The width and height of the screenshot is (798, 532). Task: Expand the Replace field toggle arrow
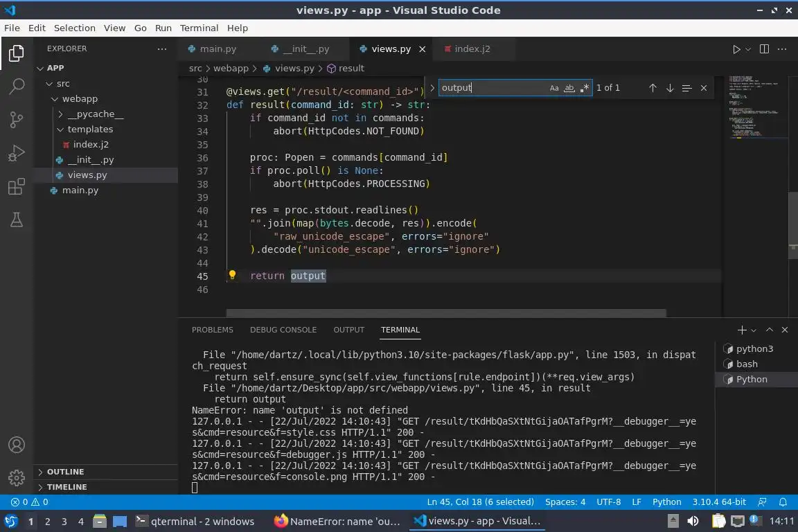point(432,88)
